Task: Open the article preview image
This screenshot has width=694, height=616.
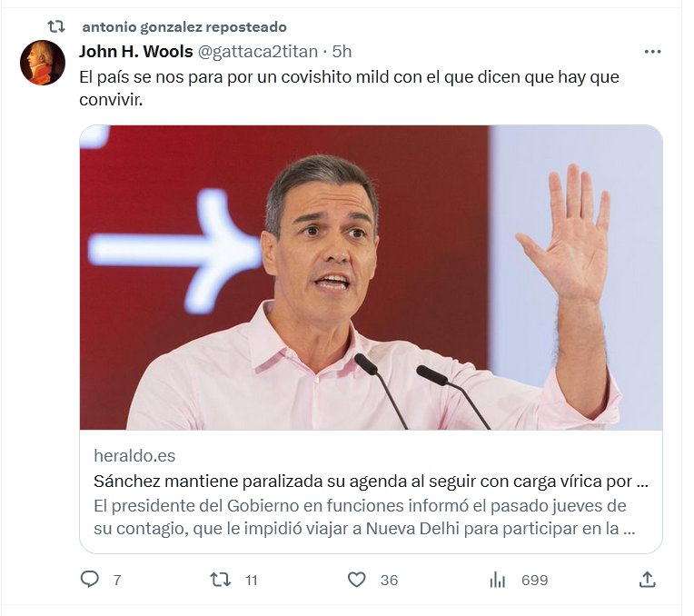Action: [371, 277]
